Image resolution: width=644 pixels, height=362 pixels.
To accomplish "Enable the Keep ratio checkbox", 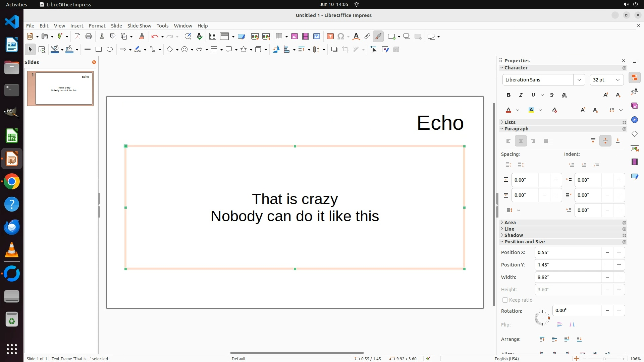I will click(505, 300).
